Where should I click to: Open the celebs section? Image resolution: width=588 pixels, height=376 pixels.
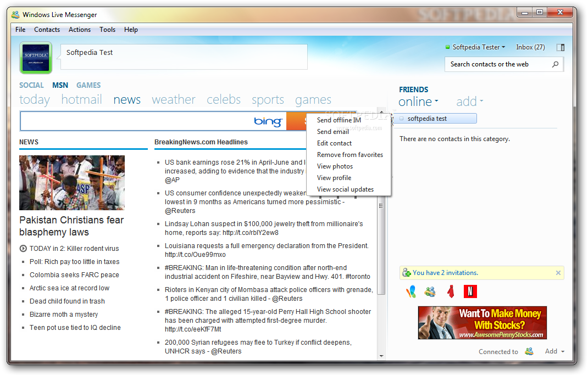[224, 99]
